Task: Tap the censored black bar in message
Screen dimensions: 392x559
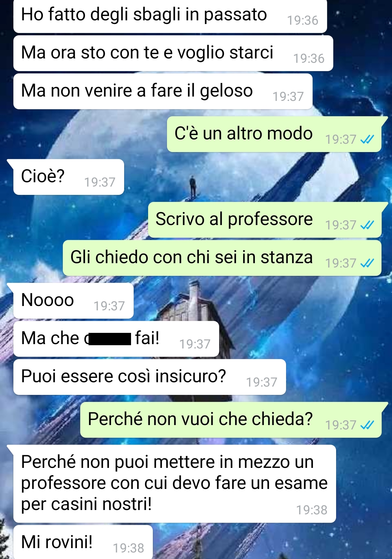Action: pyautogui.click(x=110, y=339)
